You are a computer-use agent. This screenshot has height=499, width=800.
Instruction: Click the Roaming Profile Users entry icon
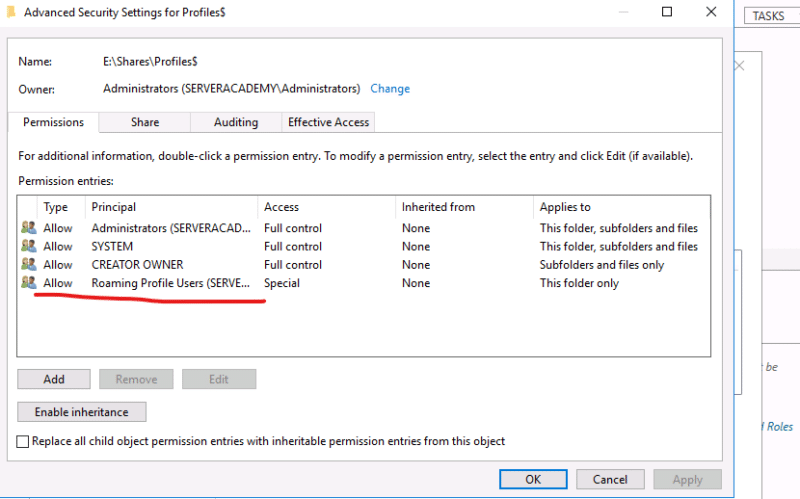pos(29,283)
